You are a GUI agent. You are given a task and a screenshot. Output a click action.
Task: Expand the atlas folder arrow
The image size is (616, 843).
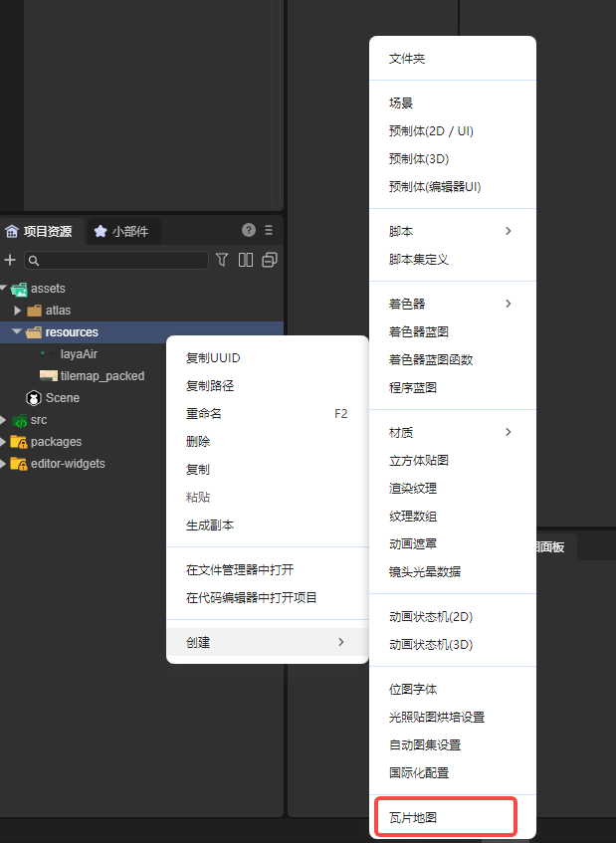[17, 311]
